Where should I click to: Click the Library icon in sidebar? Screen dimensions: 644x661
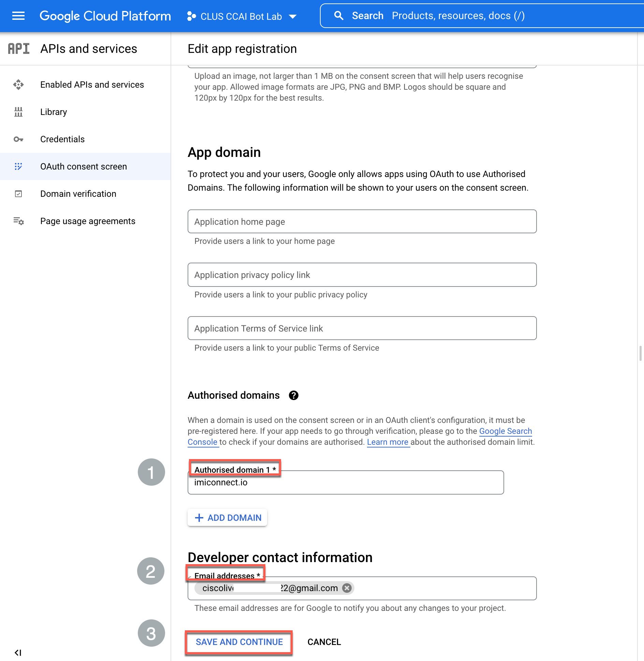pyautogui.click(x=18, y=112)
